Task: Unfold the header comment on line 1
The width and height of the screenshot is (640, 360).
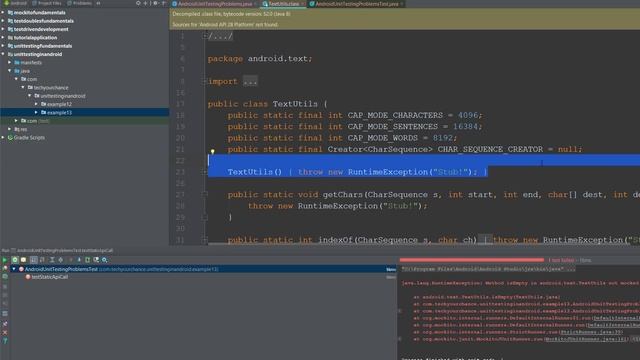Action: pyautogui.click(x=204, y=36)
